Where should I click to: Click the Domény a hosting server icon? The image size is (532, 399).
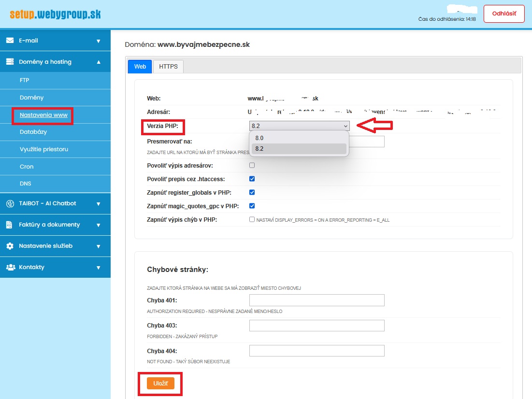pyautogui.click(x=10, y=62)
